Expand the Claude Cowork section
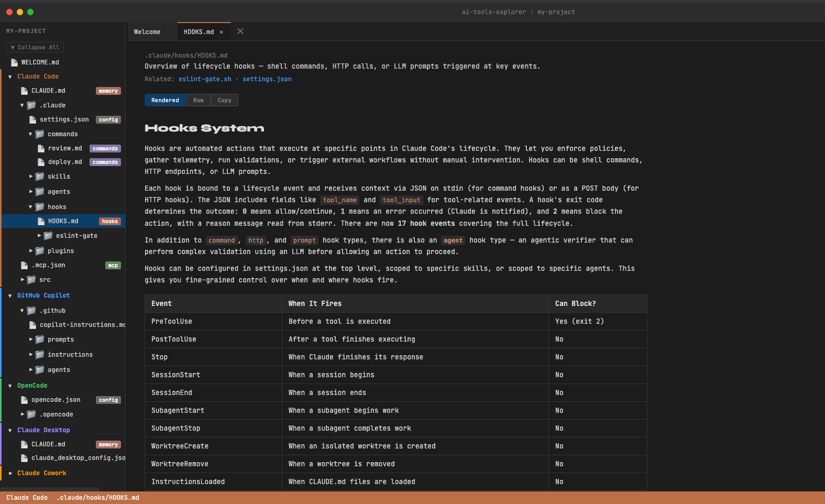This screenshot has width=825, height=504. coord(10,473)
